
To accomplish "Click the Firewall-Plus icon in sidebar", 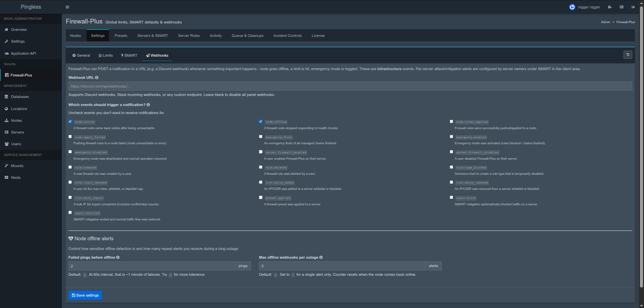I will (x=7, y=75).
